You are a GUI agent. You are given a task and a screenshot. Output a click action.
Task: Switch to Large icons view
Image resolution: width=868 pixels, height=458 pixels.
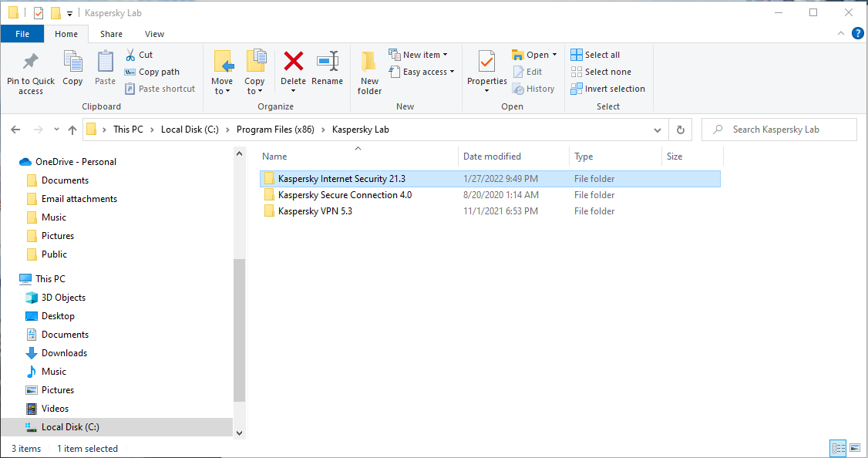tap(855, 447)
